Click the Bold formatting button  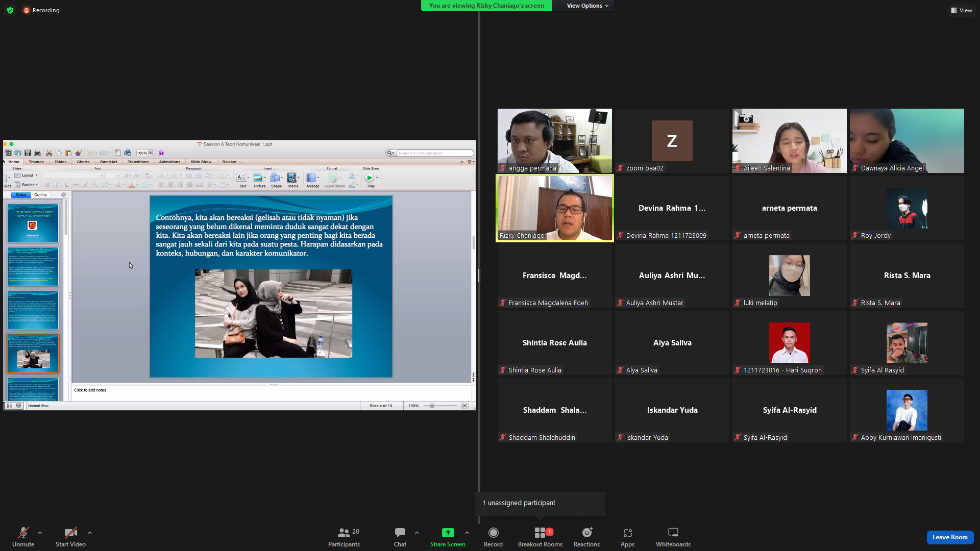48,185
